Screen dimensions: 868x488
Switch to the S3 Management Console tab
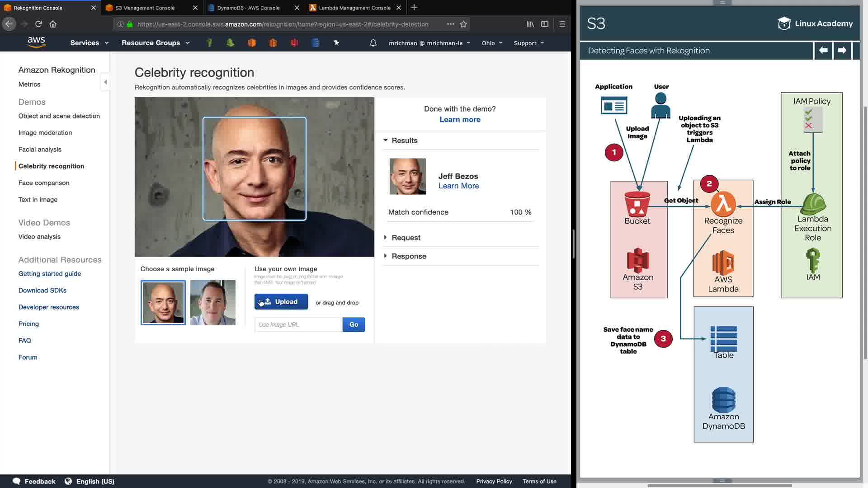145,8
